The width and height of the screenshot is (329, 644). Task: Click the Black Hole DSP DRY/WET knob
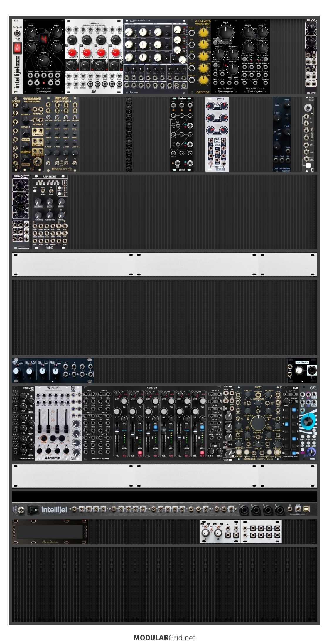(x=43, y=61)
